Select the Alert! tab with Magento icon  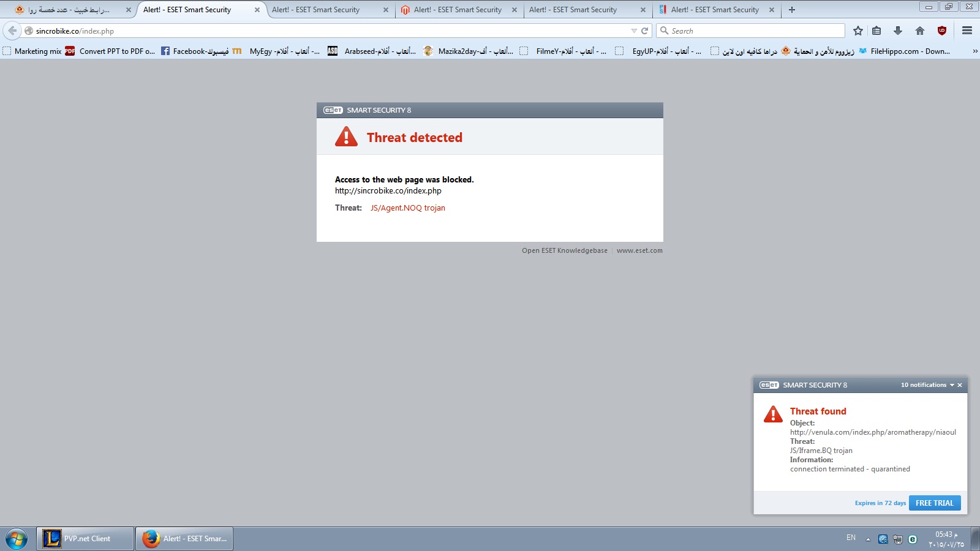coord(458,10)
